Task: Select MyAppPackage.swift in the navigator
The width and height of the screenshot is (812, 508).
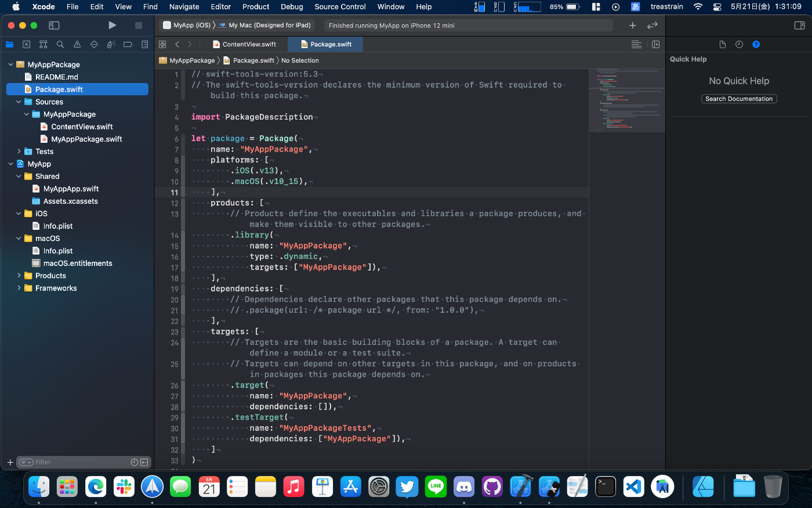Action: pos(86,139)
